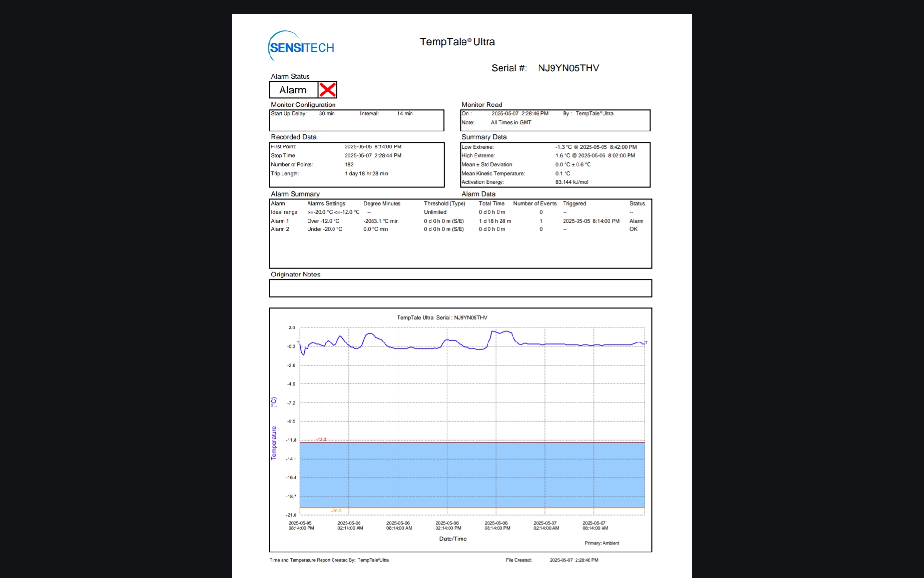924x578 pixels.
Task: Click the chart title TempTale Ultra Serial
Action: [442, 318]
